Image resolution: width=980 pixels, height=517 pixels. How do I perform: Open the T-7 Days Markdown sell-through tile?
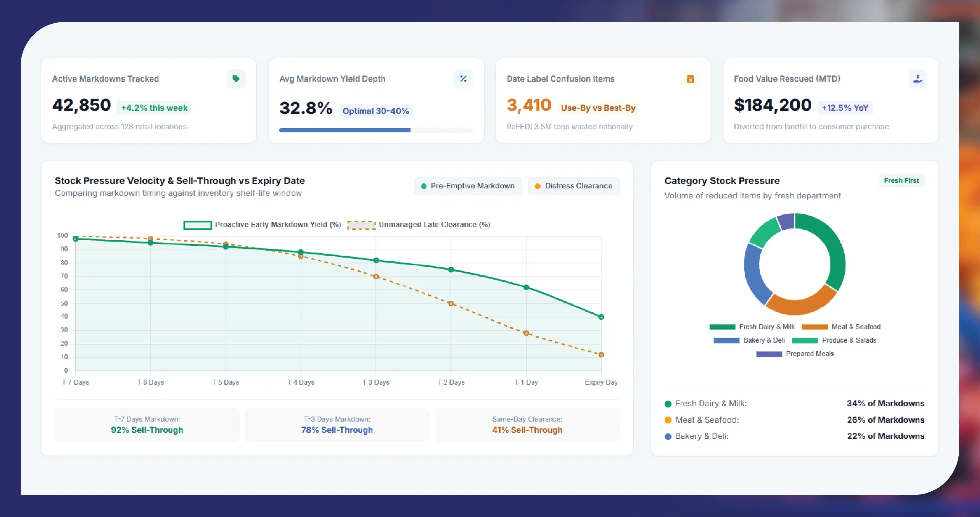pos(147,425)
